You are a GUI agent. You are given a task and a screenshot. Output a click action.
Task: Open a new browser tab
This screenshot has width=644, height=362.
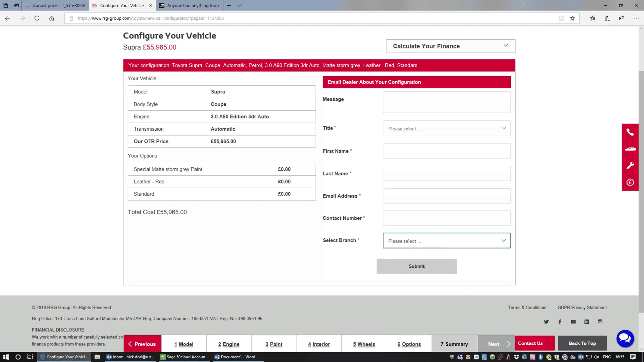pyautogui.click(x=229, y=5)
